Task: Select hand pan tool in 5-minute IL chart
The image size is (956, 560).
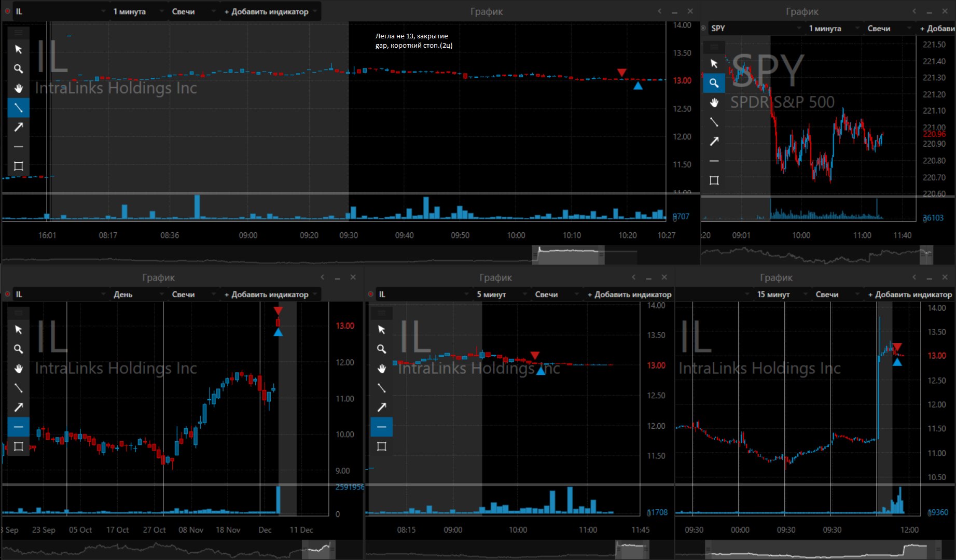Action: pos(382,369)
